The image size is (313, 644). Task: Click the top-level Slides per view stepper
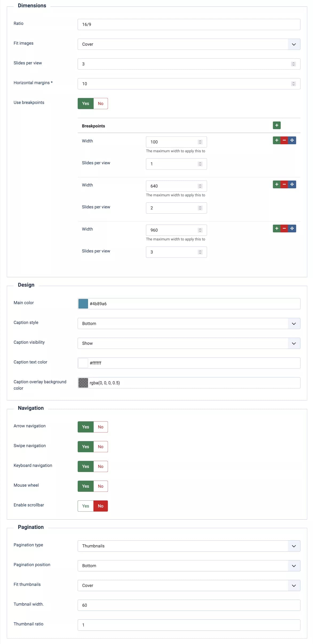pos(293,64)
